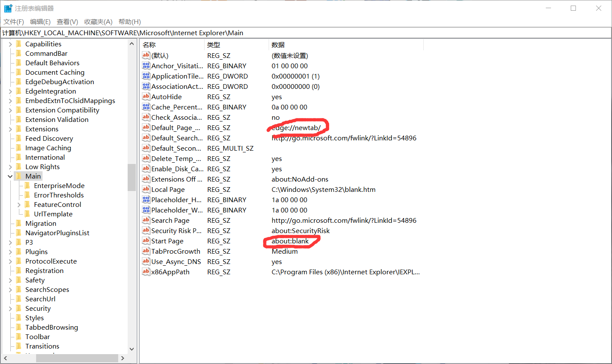The height and width of the screenshot is (364, 612).
Task: Open the 文件(F) menu
Action: [x=14, y=21]
